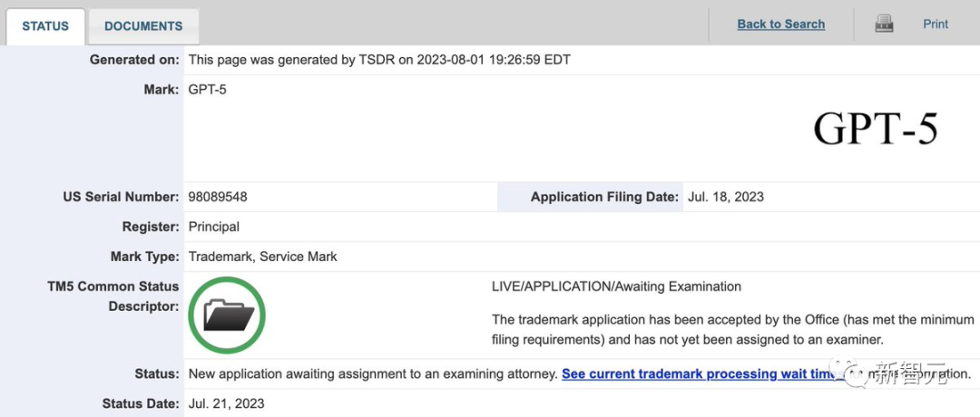Viewport: 980px width, 417px height.
Task: Click the WeChat watermark logo icon
Action: click(x=854, y=373)
